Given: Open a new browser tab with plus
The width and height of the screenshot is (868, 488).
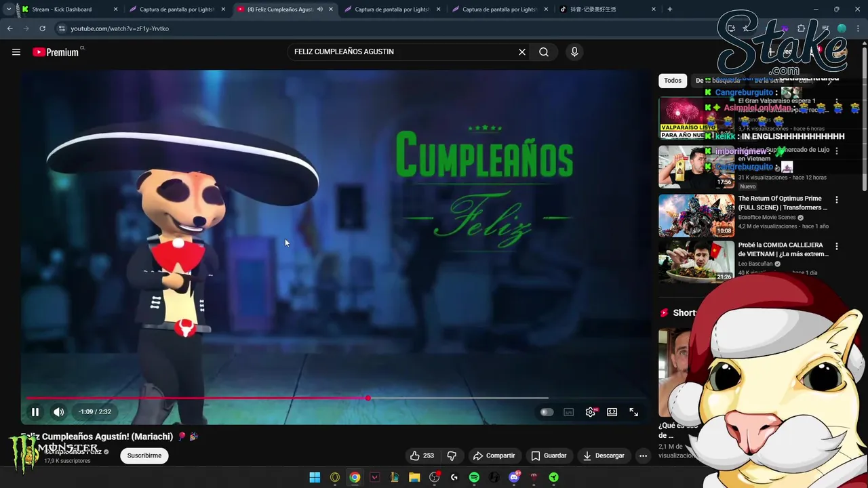Looking at the screenshot, I should tap(670, 9).
